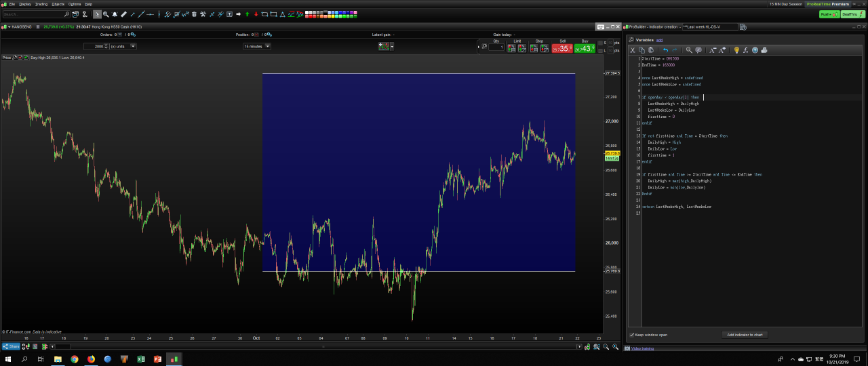Open the Trading menu
Screen dimensions: 868x366
coord(41,4)
